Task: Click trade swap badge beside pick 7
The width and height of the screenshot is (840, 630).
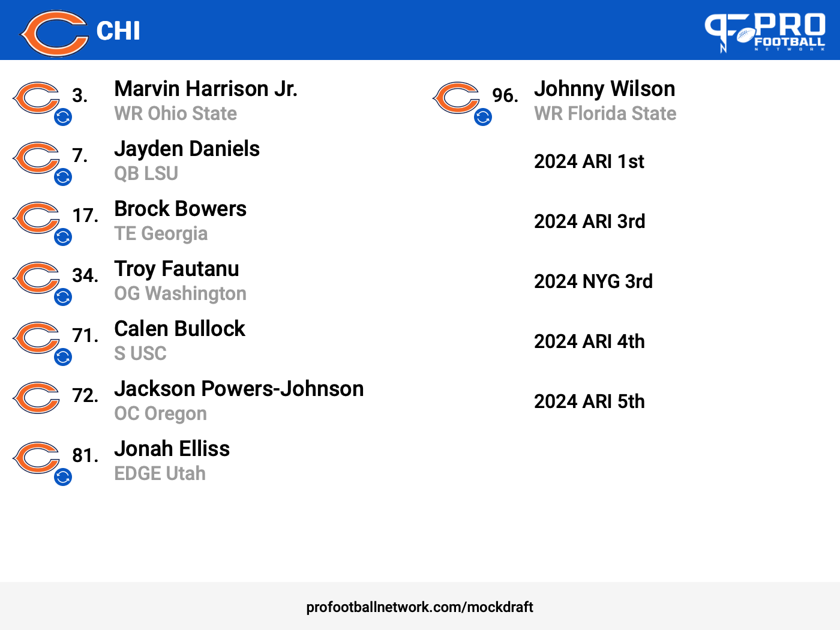Action: click(63, 177)
